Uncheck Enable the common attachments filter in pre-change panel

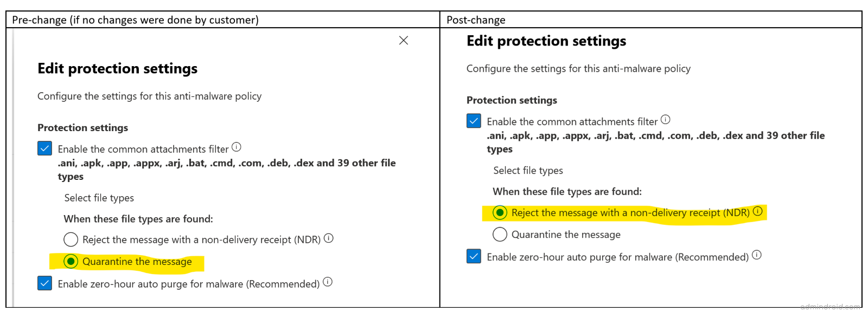coord(44,148)
